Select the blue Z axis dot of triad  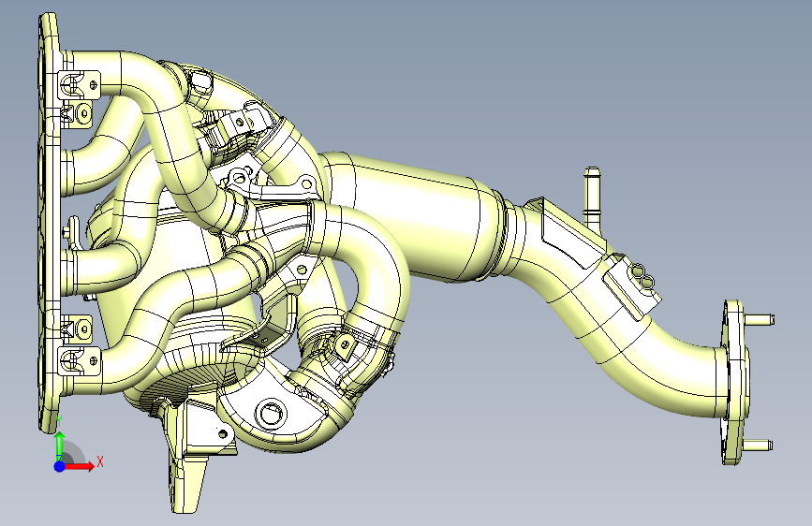[60, 466]
